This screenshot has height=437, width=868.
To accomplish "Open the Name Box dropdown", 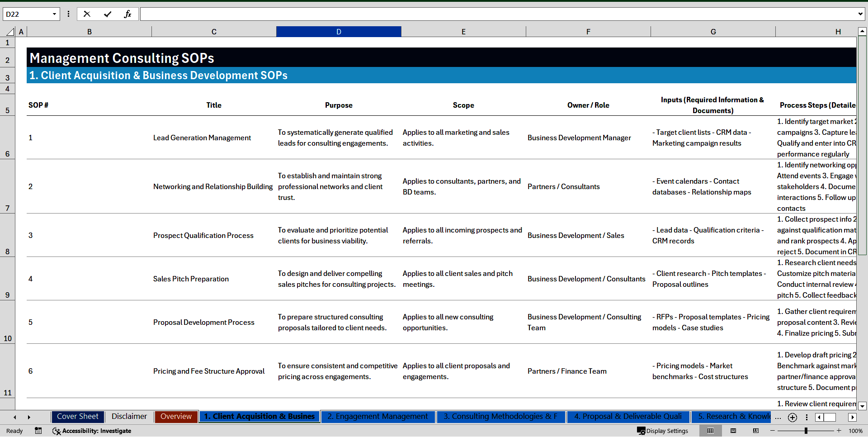I will (x=54, y=14).
